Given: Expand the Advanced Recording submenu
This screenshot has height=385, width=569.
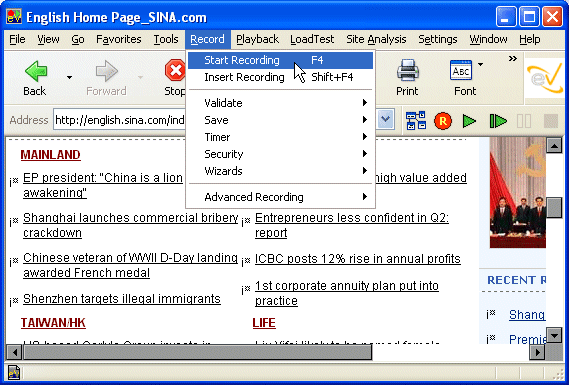Looking at the screenshot, I should [281, 197].
